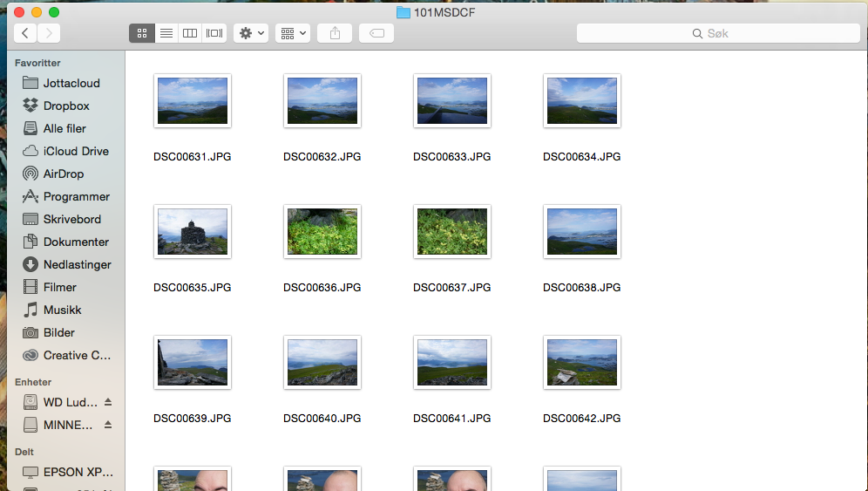Select thumbnail of DSC00637.JPG

point(452,232)
